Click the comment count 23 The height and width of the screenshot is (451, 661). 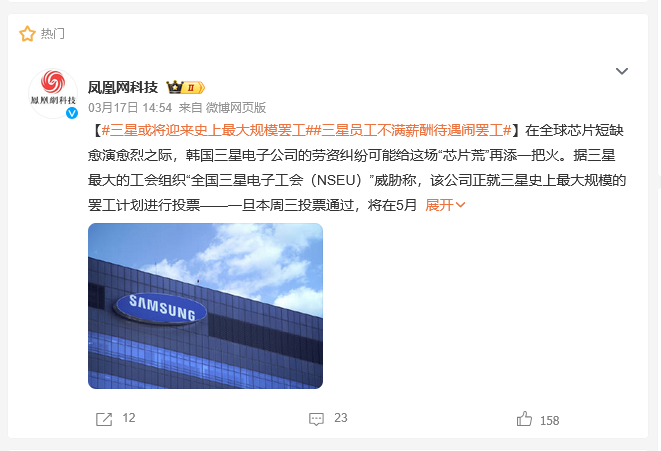pos(341,418)
